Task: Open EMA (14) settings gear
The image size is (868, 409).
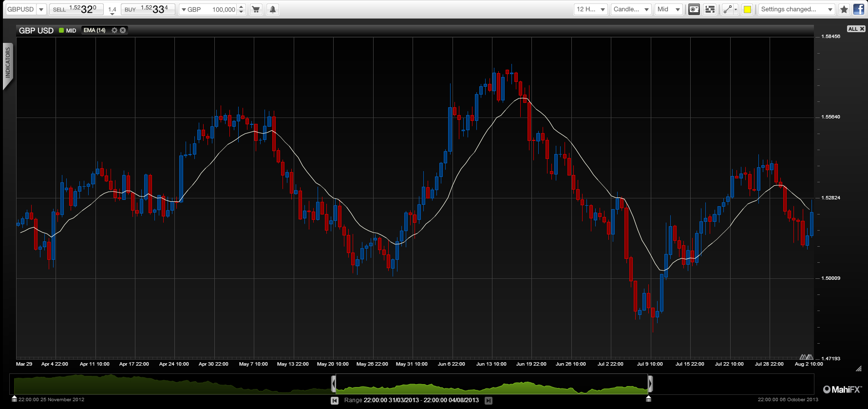Action: 114,30
